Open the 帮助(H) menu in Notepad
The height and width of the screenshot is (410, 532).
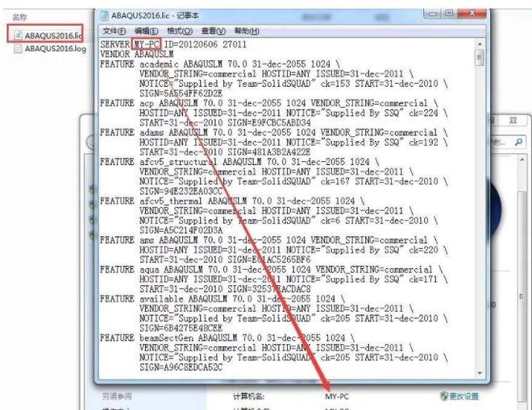click(247, 31)
